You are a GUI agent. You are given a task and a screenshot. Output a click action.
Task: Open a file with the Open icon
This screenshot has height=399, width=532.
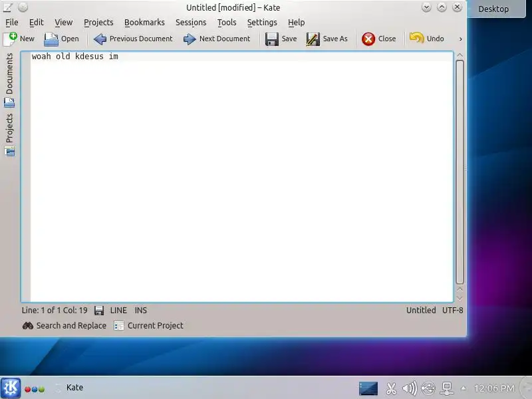pyautogui.click(x=51, y=39)
